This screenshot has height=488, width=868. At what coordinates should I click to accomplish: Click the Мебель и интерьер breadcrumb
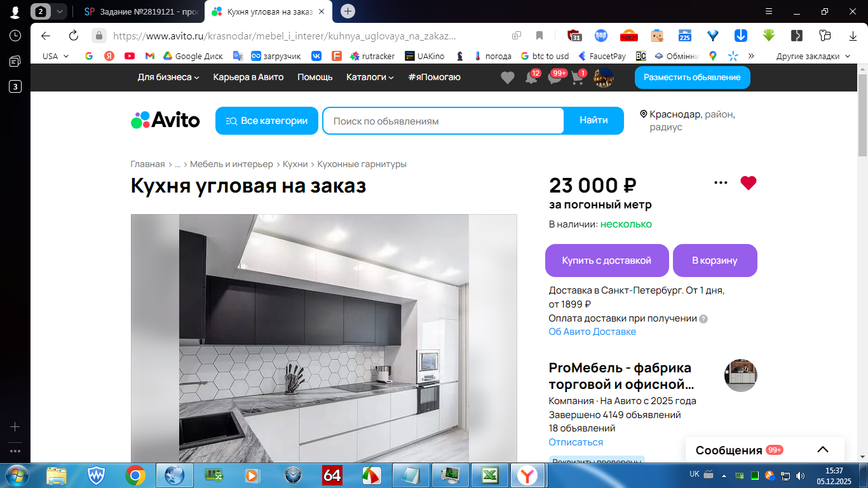(231, 164)
